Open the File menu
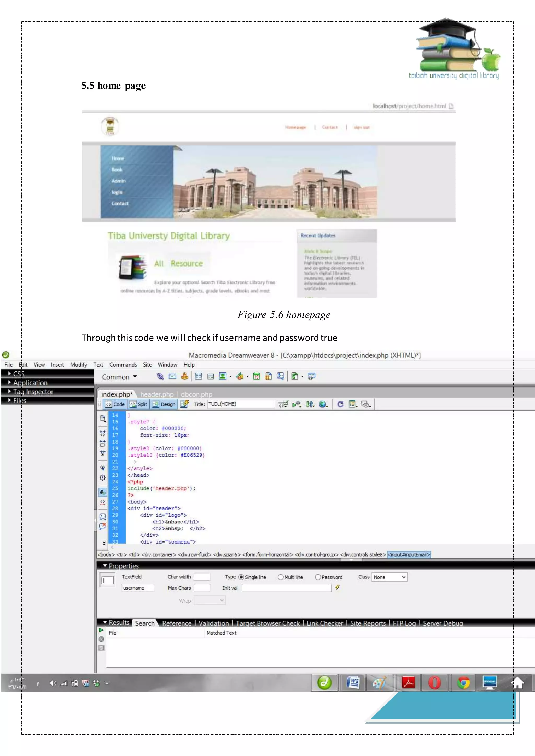 click(9, 364)
